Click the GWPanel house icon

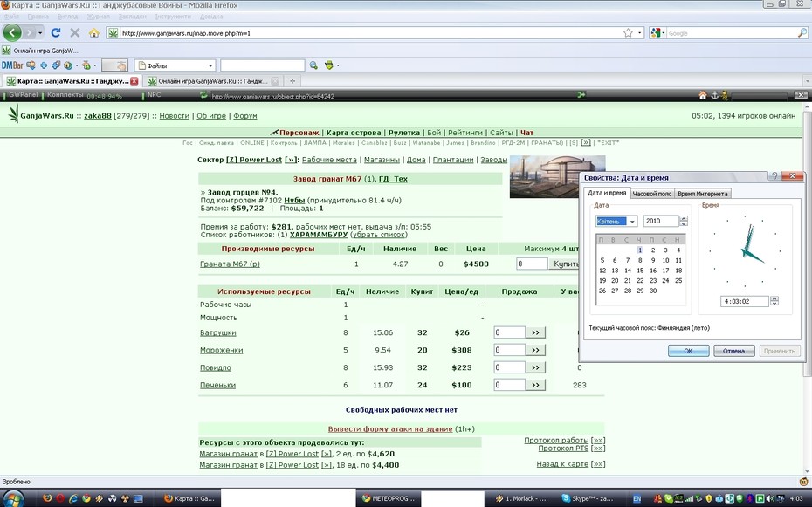[703, 95]
